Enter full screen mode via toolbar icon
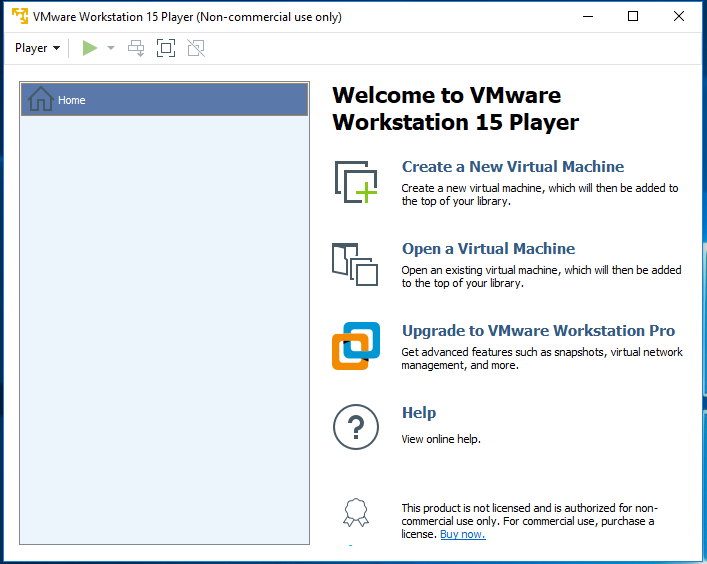 [165, 48]
